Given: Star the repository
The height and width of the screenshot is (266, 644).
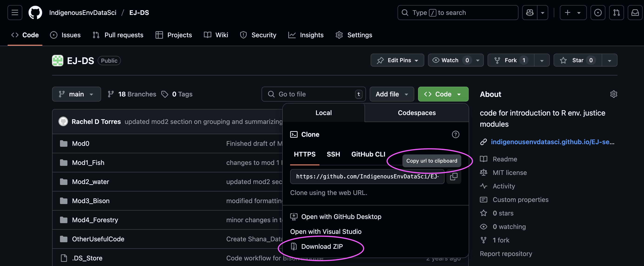Looking at the screenshot, I should point(578,60).
